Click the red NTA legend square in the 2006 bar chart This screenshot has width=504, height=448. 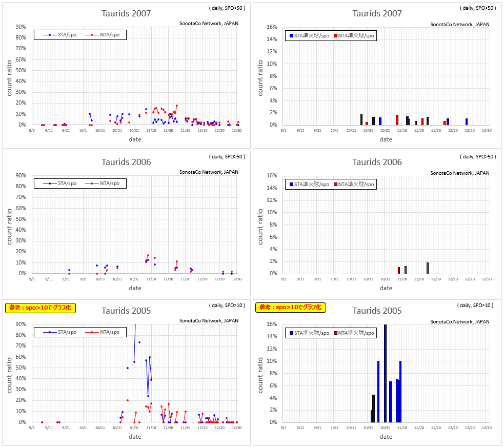pyautogui.click(x=335, y=185)
